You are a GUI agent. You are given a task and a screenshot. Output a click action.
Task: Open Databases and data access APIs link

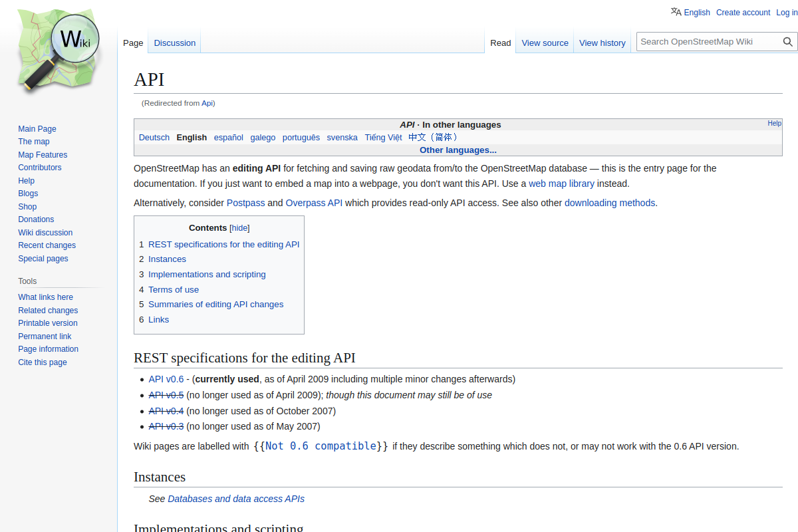pos(236,499)
